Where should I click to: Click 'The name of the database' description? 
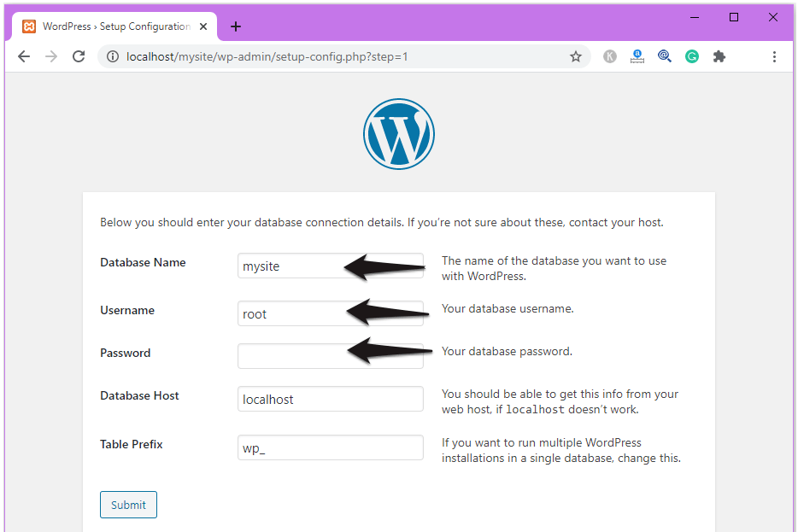[x=554, y=268]
